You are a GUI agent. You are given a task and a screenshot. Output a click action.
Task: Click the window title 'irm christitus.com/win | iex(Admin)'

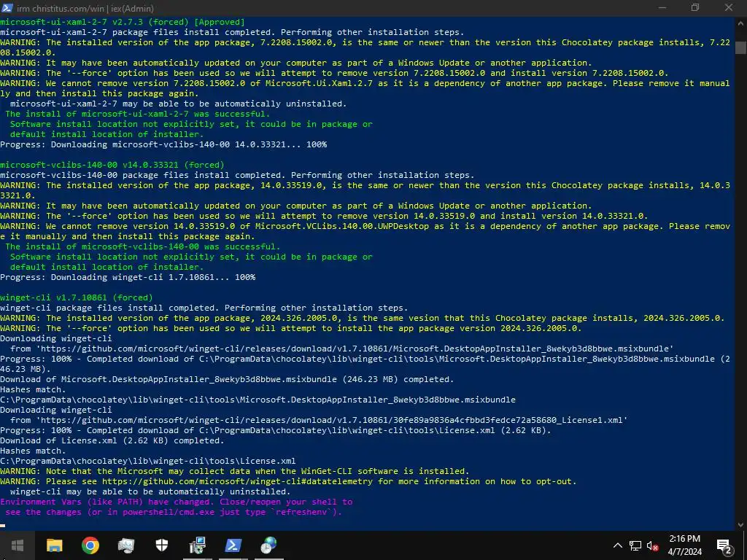click(85, 8)
